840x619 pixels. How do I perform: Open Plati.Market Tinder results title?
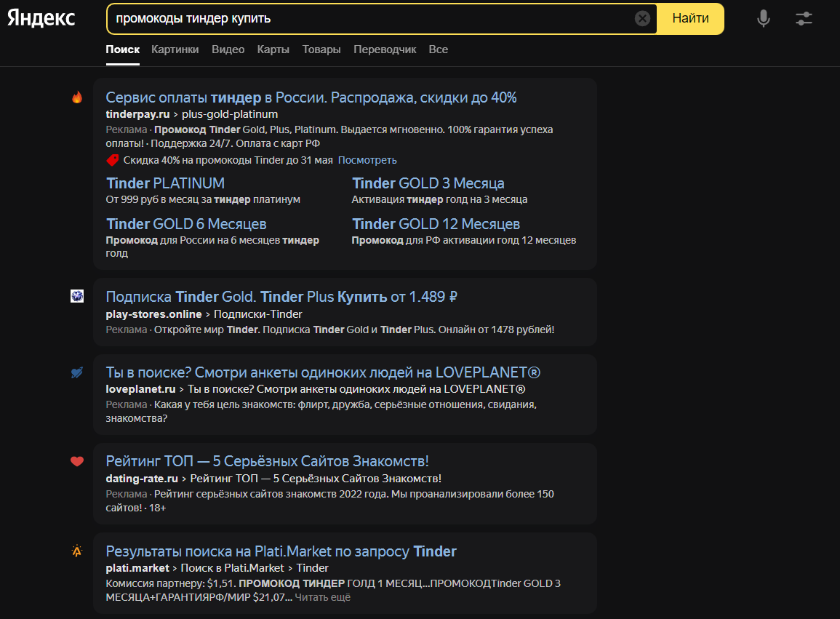click(281, 551)
